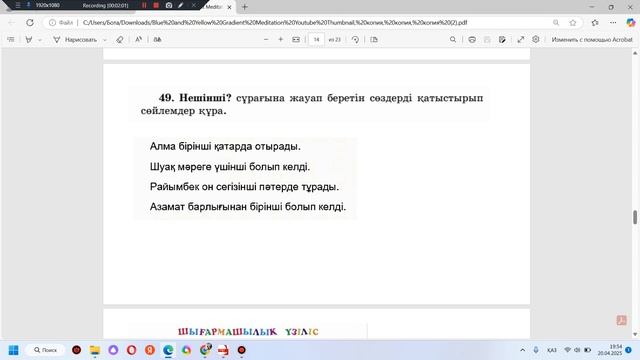This screenshot has height=360, width=640.
Task: Stop the recording with the red square
Action: point(156,5)
